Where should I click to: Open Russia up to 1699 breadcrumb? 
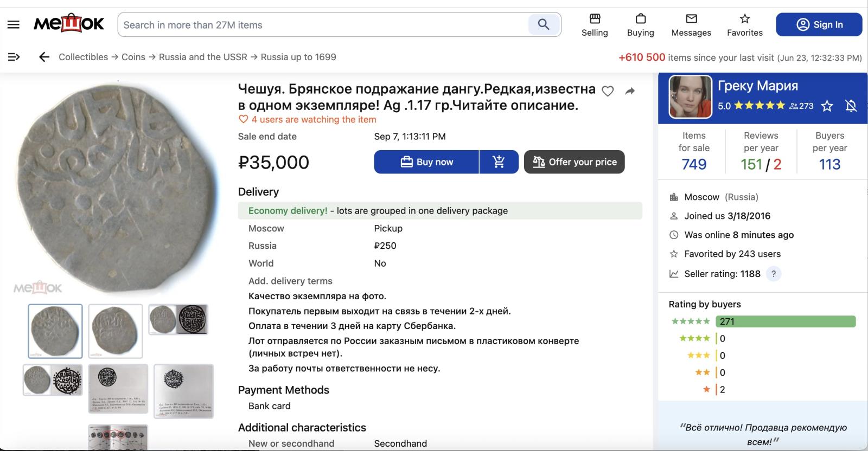[x=298, y=57]
